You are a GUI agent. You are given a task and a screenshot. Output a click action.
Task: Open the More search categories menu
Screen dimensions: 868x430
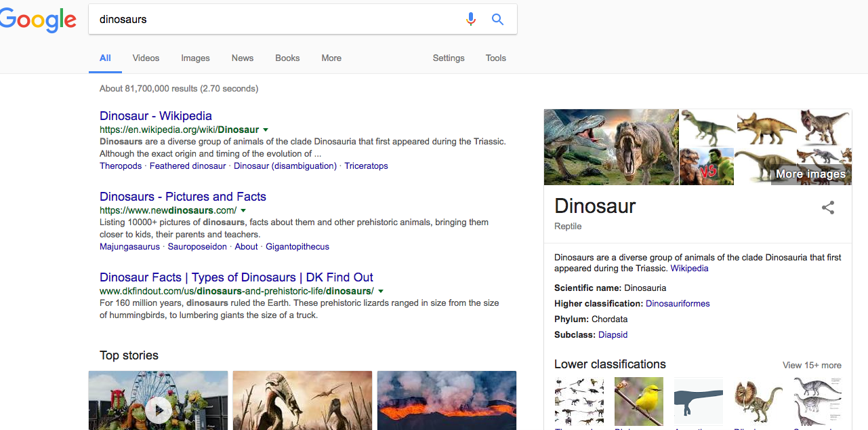[x=331, y=58]
